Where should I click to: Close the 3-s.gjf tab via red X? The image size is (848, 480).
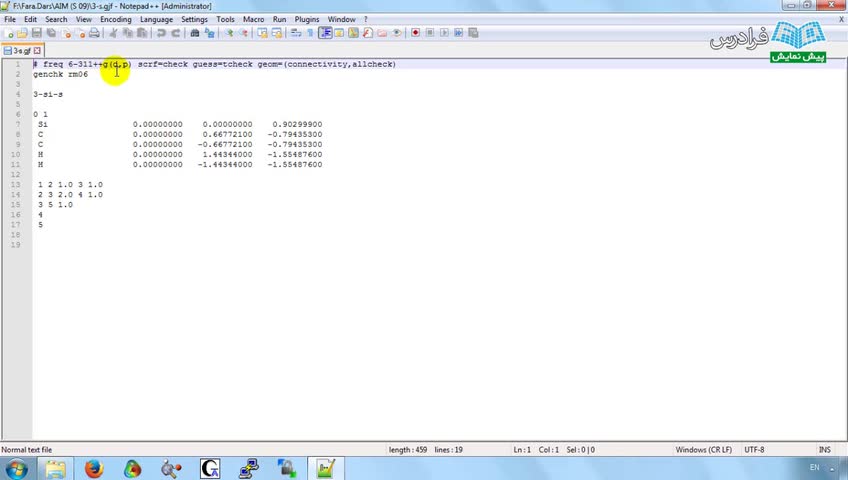click(x=37, y=51)
